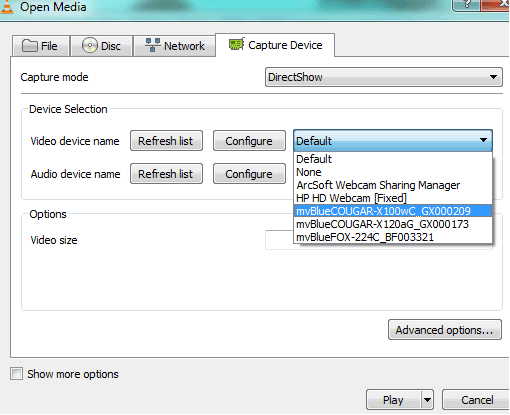Click the Capture mode label
This screenshot has width=510, height=415.
coord(54,77)
